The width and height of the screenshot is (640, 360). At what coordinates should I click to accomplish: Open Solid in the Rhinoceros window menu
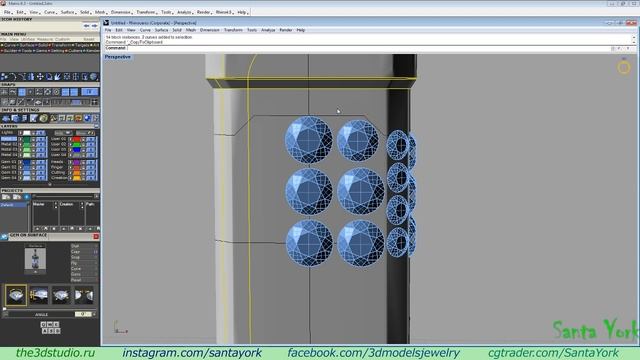[177, 30]
